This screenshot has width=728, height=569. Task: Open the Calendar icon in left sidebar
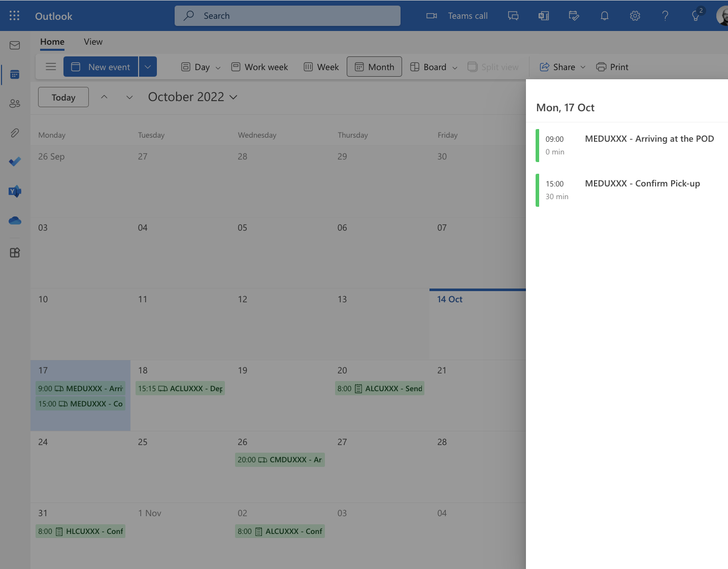point(15,74)
